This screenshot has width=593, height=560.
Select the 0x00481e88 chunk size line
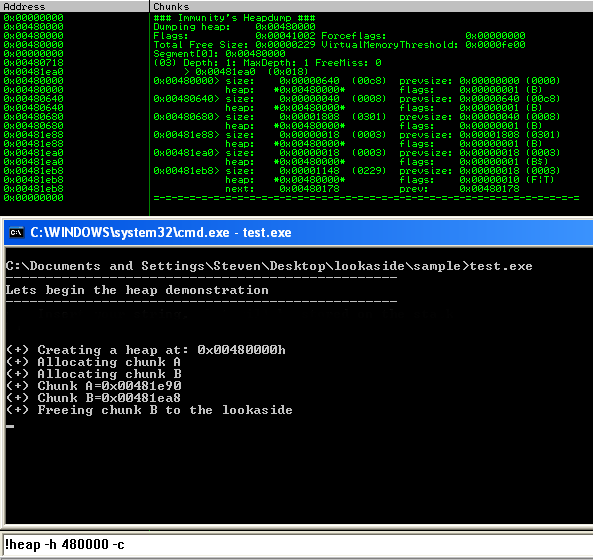pyautogui.click(x=357, y=135)
